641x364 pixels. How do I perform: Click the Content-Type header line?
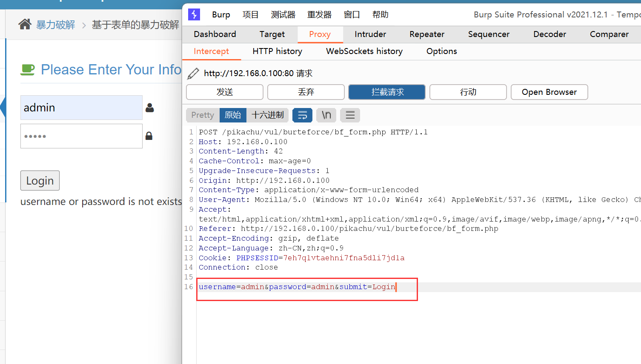pos(309,190)
